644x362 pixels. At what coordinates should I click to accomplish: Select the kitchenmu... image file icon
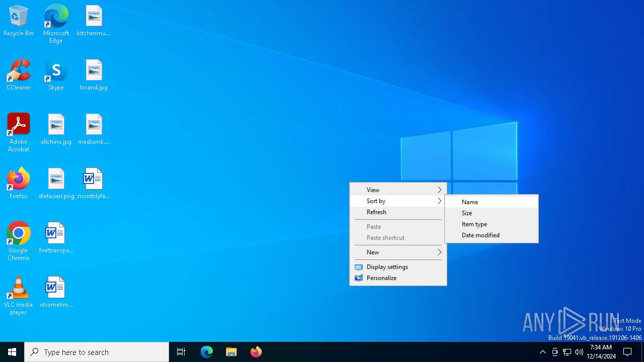pyautogui.click(x=94, y=21)
